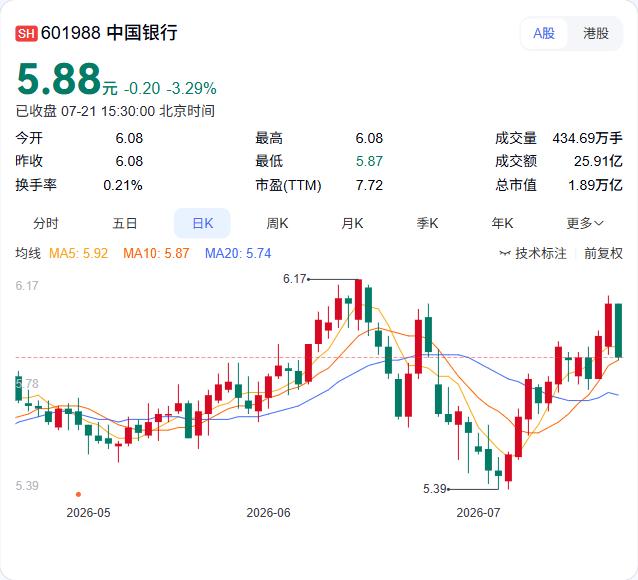This screenshot has width=638, height=580.
Task: Click the current price 5.88
Action: (59, 79)
